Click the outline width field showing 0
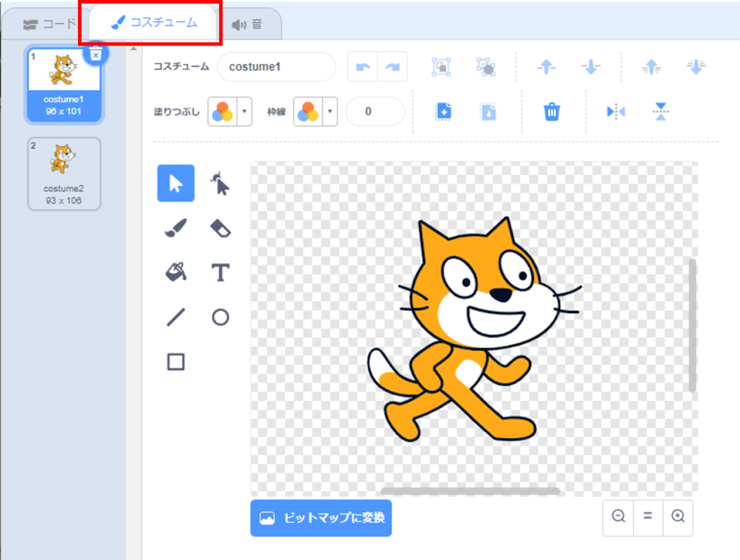 click(375, 112)
